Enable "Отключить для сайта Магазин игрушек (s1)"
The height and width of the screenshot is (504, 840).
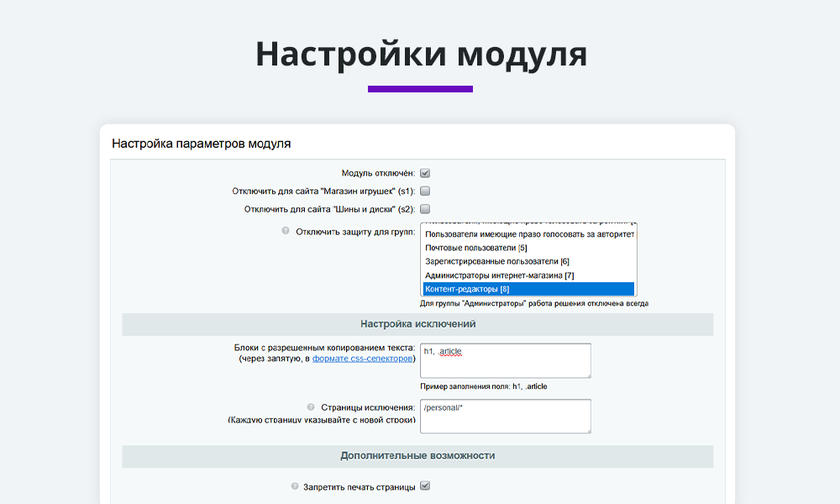(425, 191)
